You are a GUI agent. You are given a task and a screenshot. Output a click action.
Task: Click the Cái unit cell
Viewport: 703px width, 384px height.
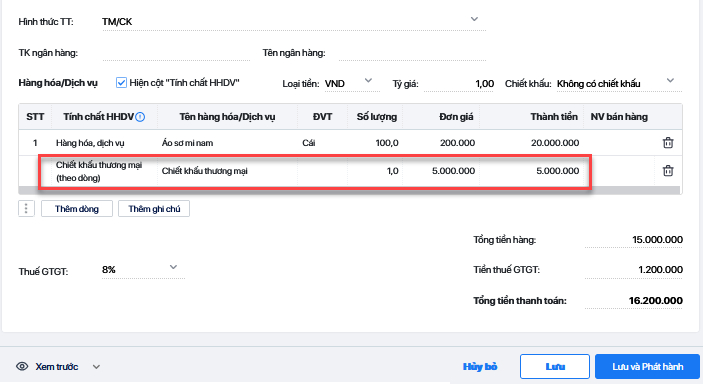pos(322,143)
